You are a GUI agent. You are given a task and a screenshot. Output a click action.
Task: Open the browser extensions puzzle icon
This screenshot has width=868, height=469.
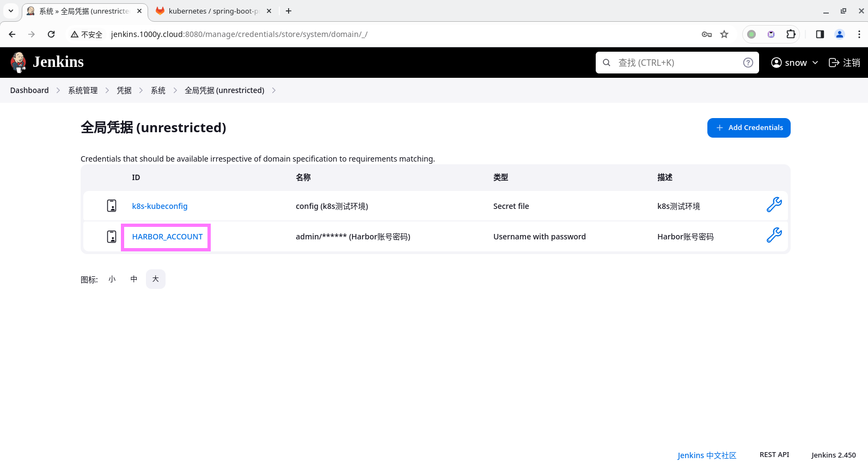(791, 34)
